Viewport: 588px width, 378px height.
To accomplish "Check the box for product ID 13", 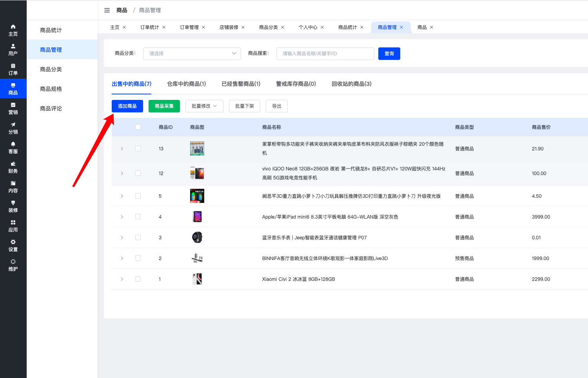I will tap(138, 148).
